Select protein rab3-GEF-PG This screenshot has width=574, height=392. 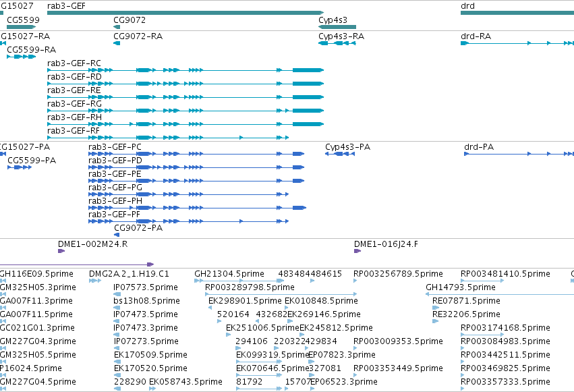pyautogui.click(x=189, y=194)
